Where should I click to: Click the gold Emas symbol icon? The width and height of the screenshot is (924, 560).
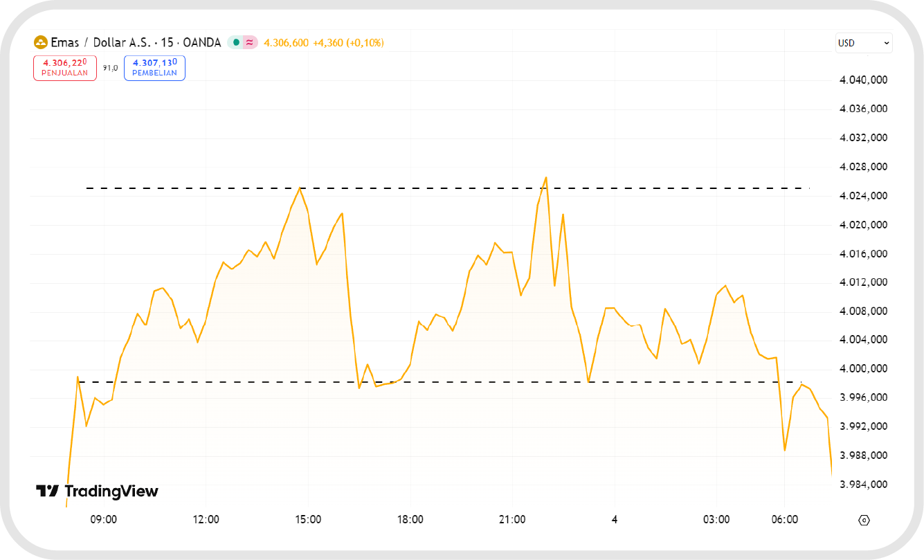(x=41, y=43)
